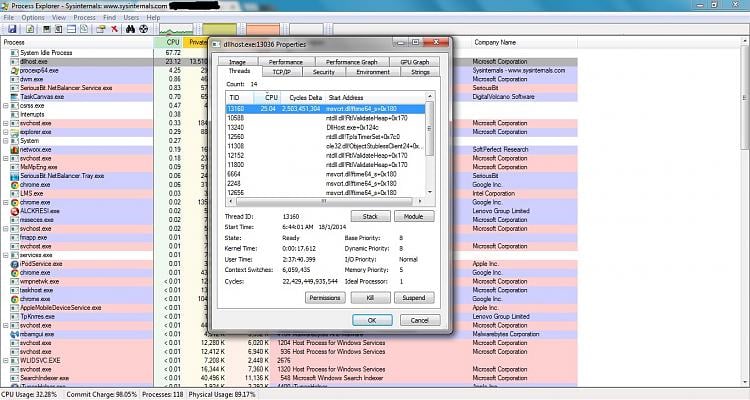Collapse the svchost.exe node at 0.18 CPU
The image size is (750, 400).
6,158
